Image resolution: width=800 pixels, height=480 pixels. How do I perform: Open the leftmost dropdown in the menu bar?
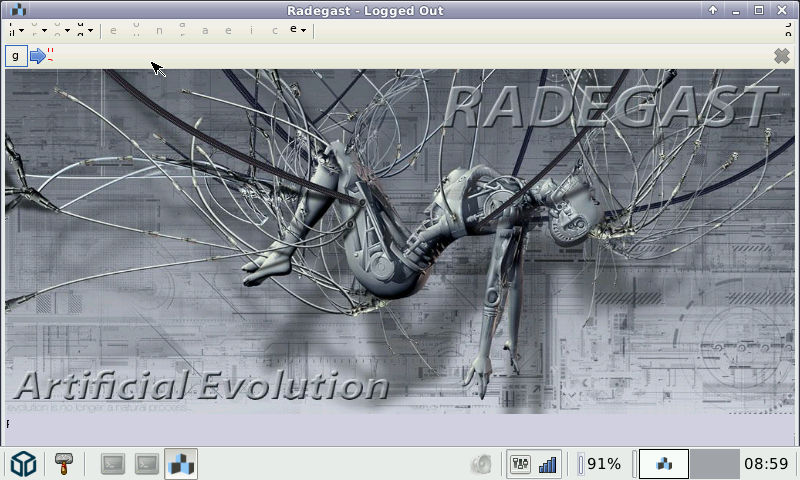15,30
